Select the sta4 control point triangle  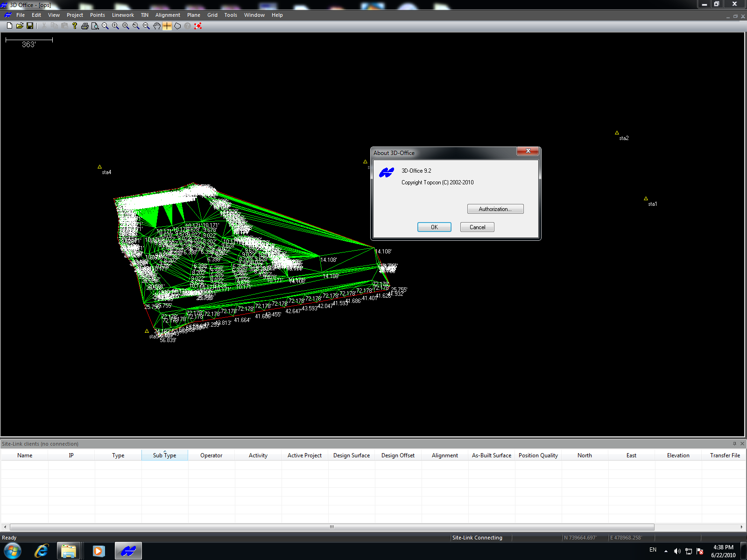click(99, 167)
